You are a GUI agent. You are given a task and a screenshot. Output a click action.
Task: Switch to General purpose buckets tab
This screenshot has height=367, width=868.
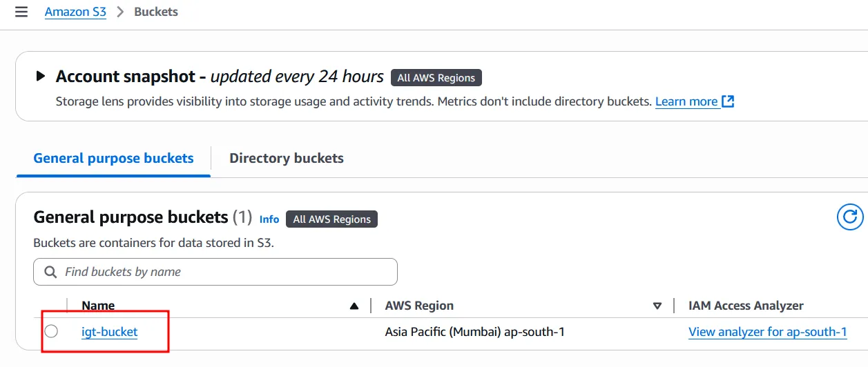point(113,158)
